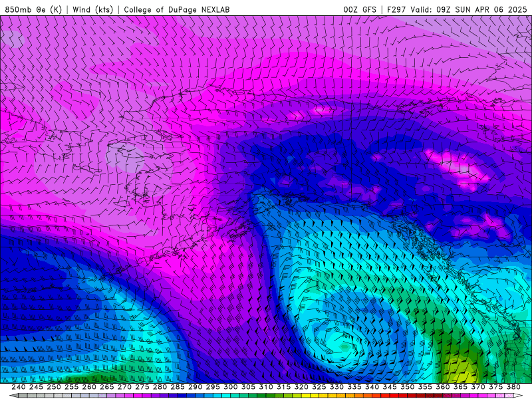Select the 270 value on the color scale
Viewport: 532px width, 399px height.
[124, 387]
